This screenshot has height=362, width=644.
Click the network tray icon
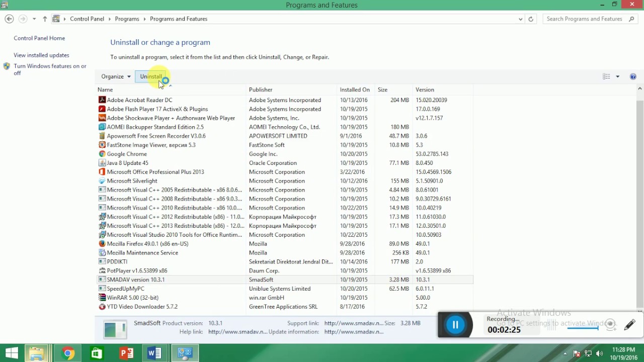(x=588, y=354)
